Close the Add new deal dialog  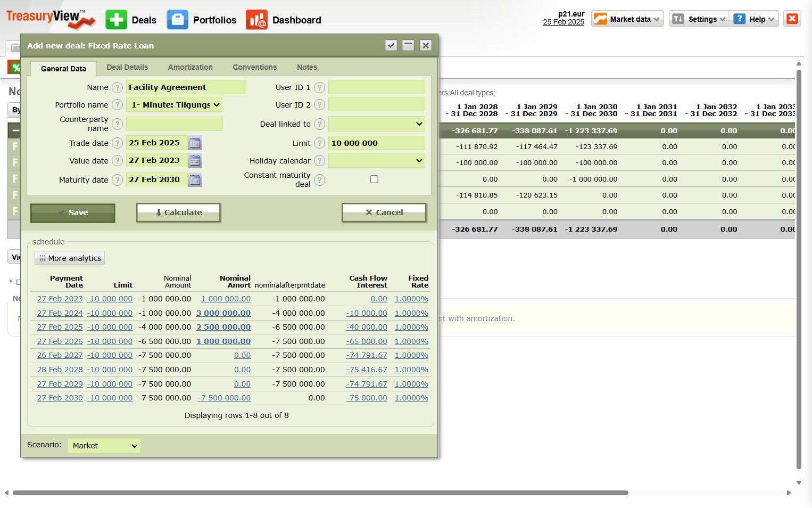(x=425, y=45)
